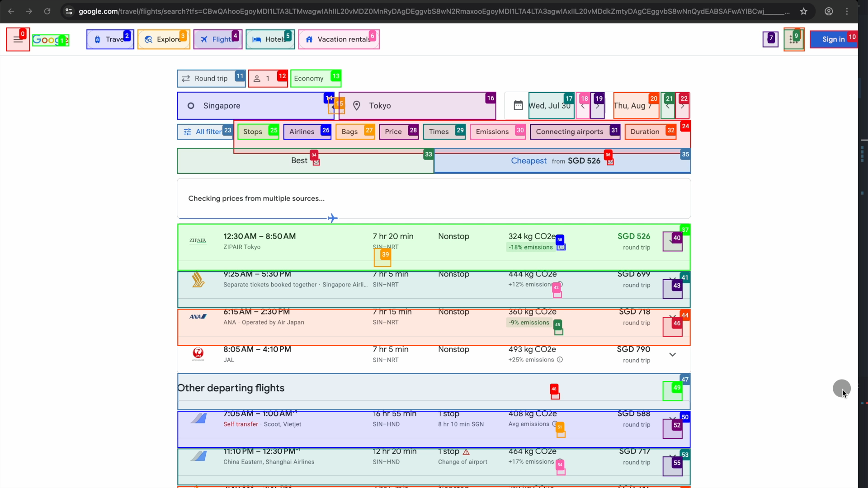
Task: Go to previous return date
Action: coord(668,106)
